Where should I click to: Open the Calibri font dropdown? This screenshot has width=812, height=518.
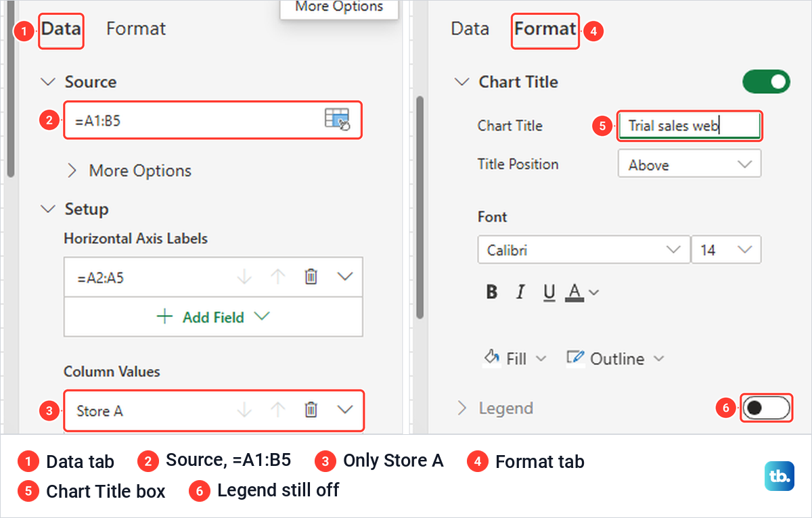pyautogui.click(x=584, y=250)
